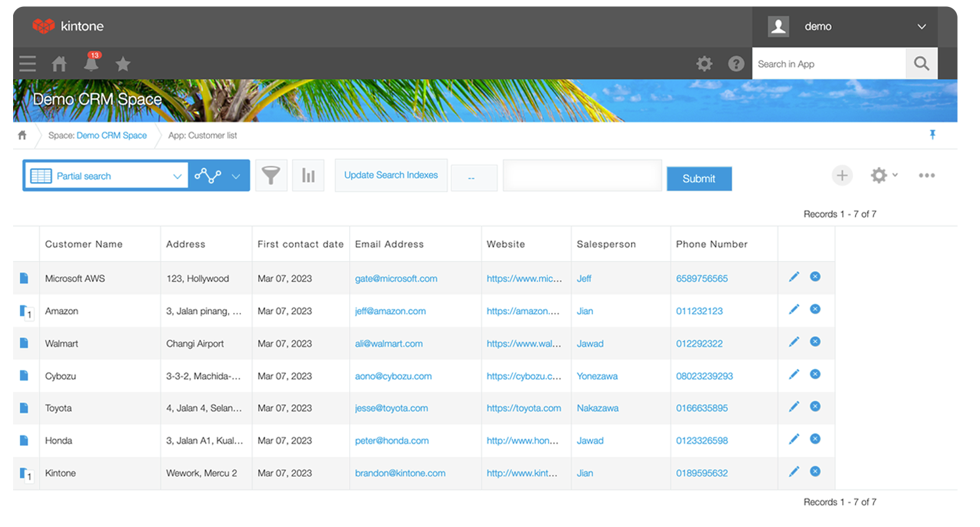Open Kintone record details icon
The image size is (980, 527).
(26, 474)
